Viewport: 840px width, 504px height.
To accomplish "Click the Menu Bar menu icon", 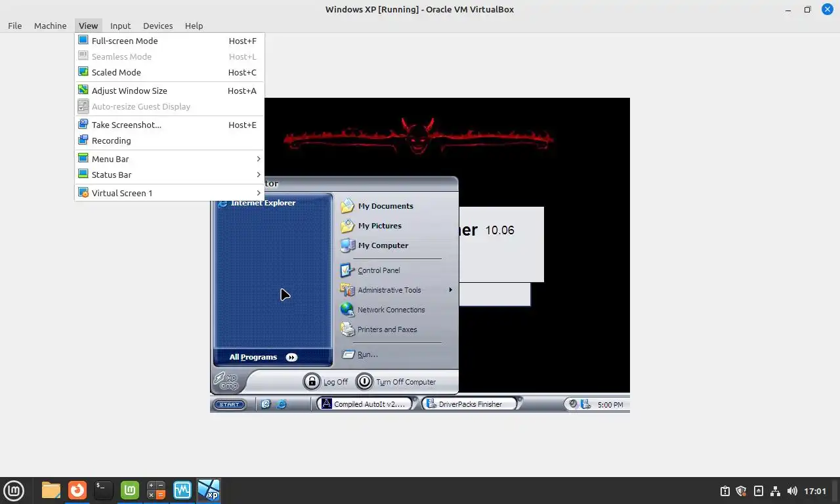I will point(83,159).
